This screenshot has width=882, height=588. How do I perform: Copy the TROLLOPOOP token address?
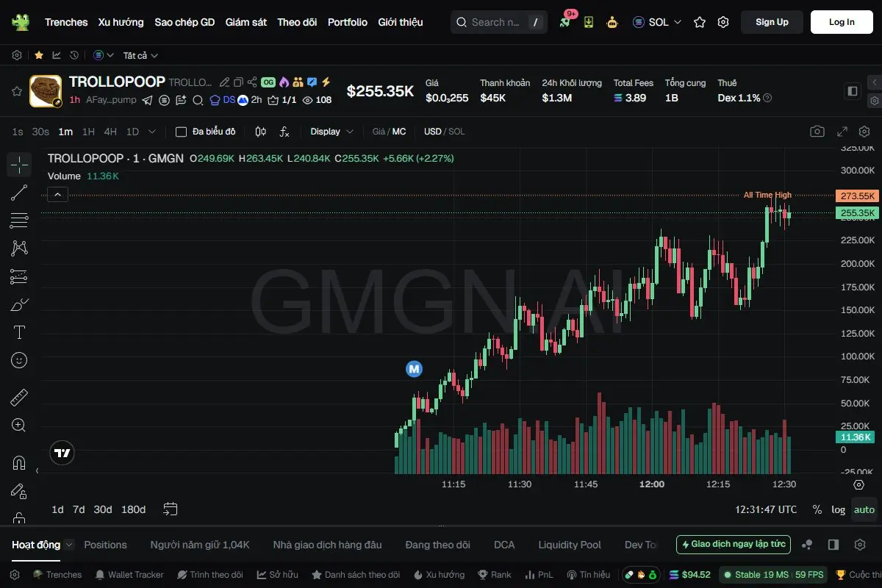238,82
